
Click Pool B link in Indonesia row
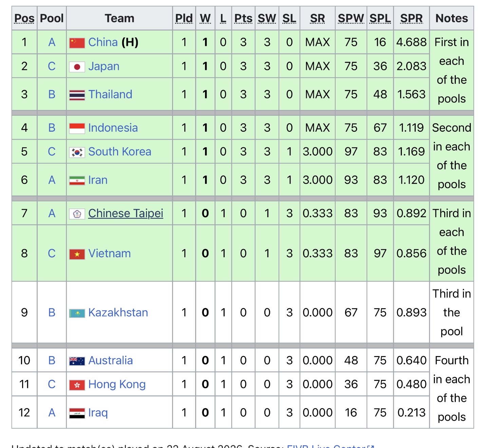(52, 128)
